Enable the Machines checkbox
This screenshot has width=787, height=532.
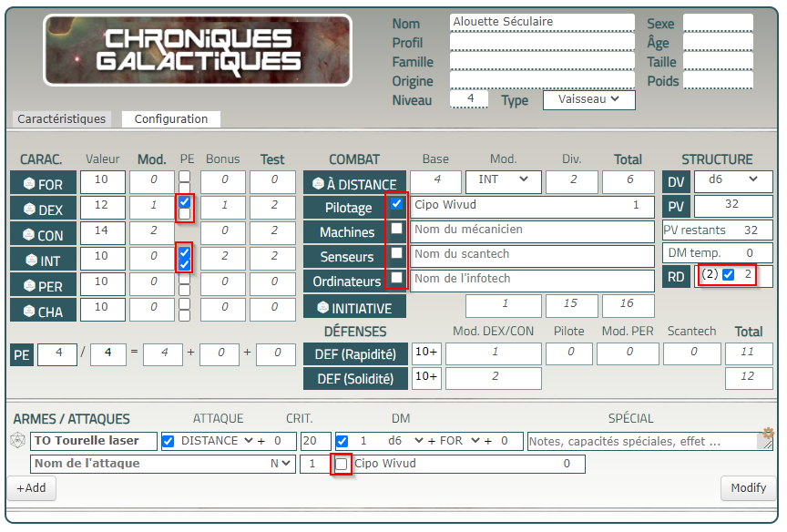[396, 229]
